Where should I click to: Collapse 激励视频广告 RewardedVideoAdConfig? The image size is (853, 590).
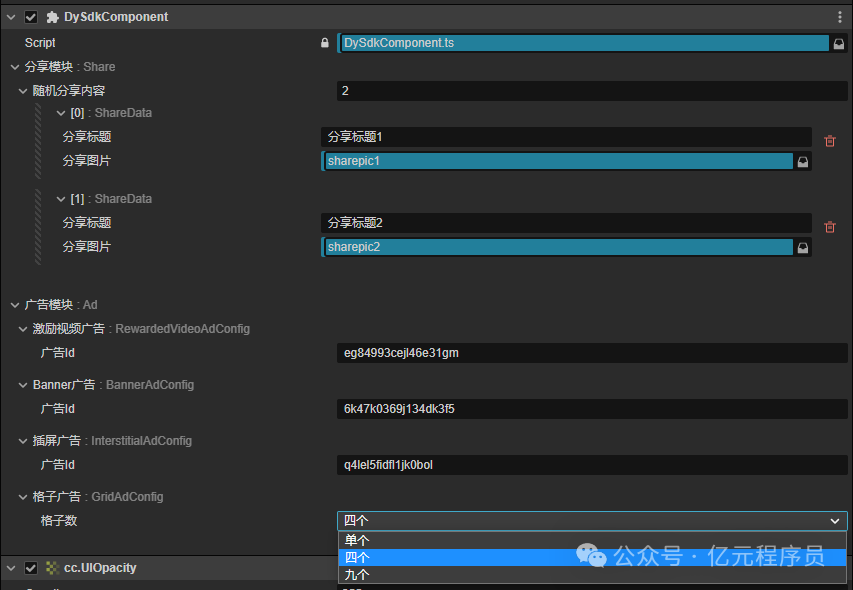23,329
